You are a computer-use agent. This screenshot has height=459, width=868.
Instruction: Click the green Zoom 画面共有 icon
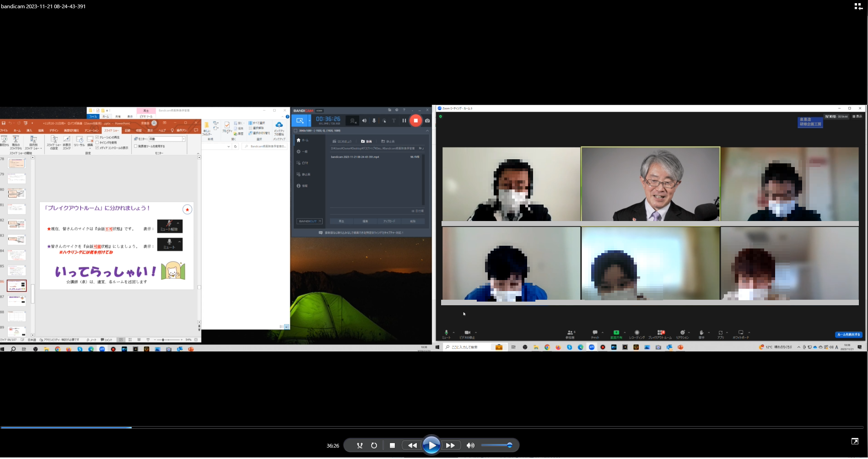point(616,333)
